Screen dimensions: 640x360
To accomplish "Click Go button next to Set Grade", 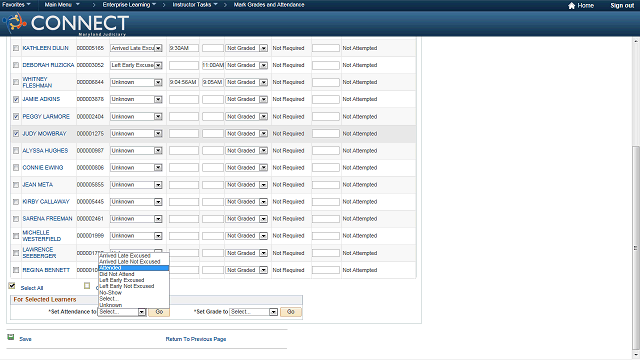I will tap(291, 312).
